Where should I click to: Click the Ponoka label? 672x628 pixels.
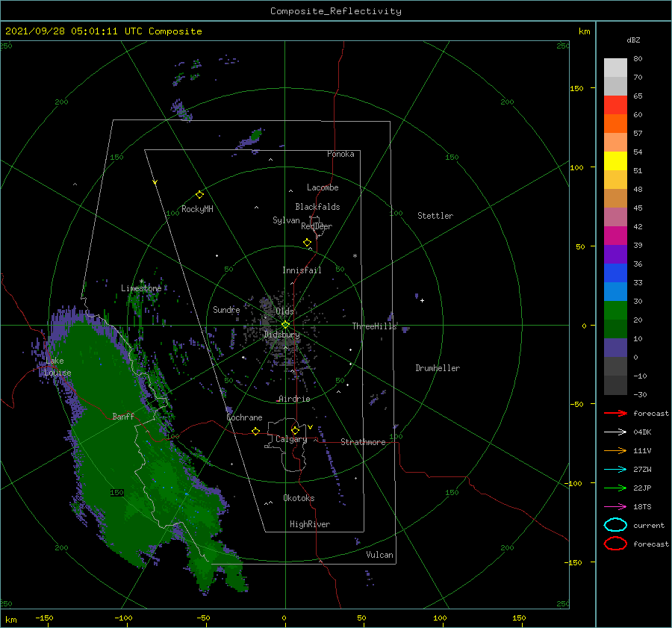point(340,154)
